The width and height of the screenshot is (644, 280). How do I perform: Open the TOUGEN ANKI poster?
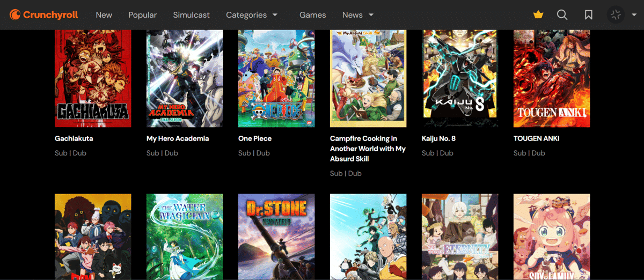[x=552, y=78]
